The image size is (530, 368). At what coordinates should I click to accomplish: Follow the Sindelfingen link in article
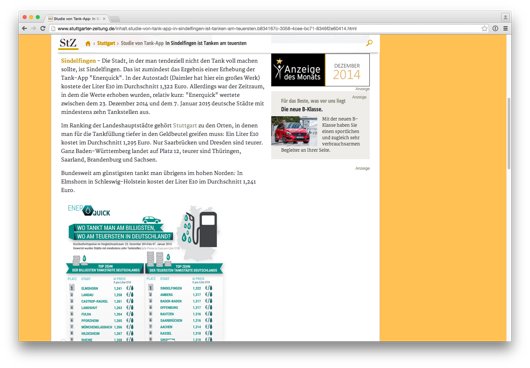coord(78,61)
